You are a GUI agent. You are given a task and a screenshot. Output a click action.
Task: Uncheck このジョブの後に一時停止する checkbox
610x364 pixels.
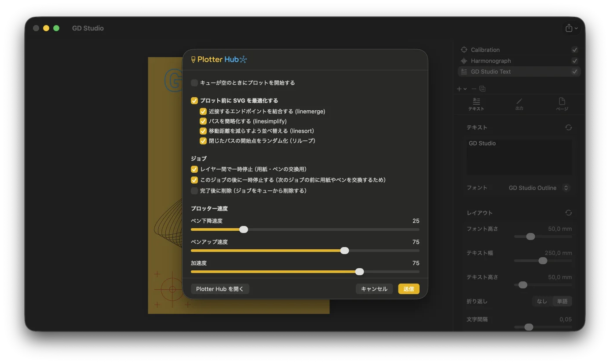[x=194, y=180]
